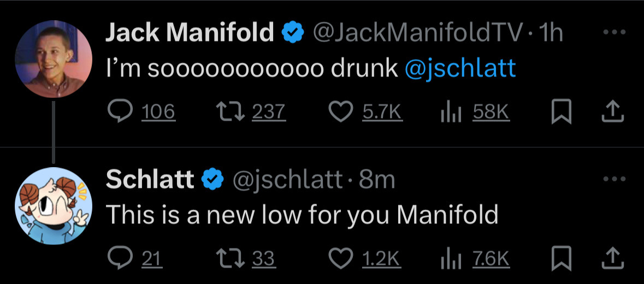The image size is (644, 284).
Task: Open more options for Jack Manifold's tweet
Action: pyautogui.click(x=613, y=32)
